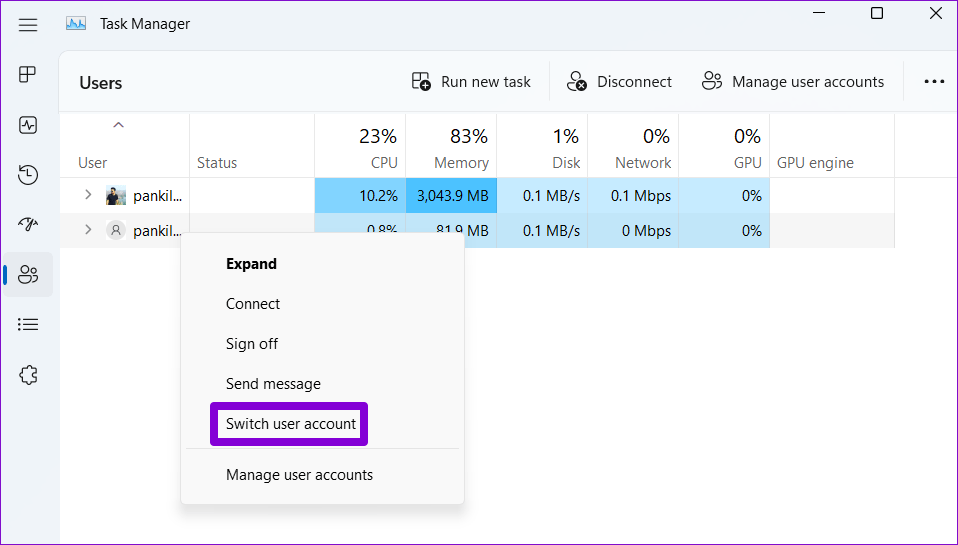This screenshot has height=545, width=958.
Task: Sort by the Network column header
Action: coord(633,146)
